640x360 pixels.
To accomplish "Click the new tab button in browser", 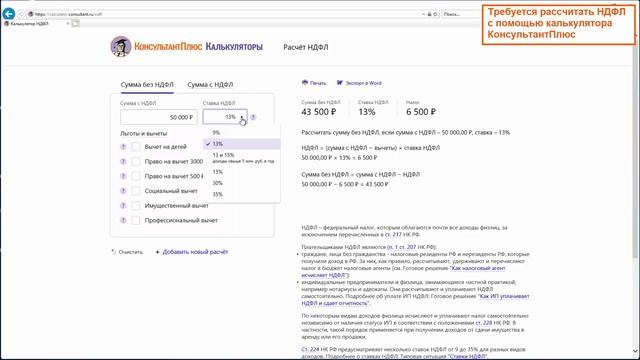I will click(x=76, y=24).
